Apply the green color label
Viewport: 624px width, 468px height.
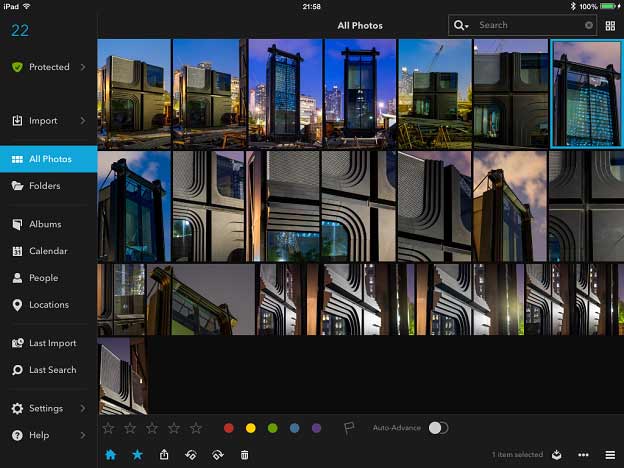pyautogui.click(x=273, y=428)
